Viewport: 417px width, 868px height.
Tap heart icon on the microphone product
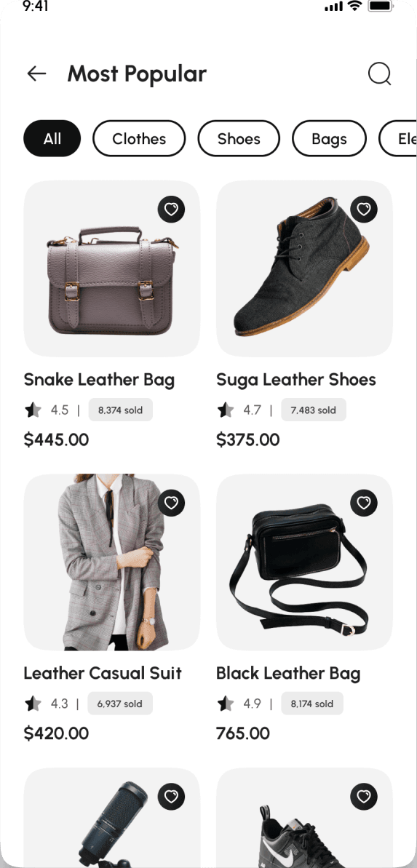coord(171,797)
